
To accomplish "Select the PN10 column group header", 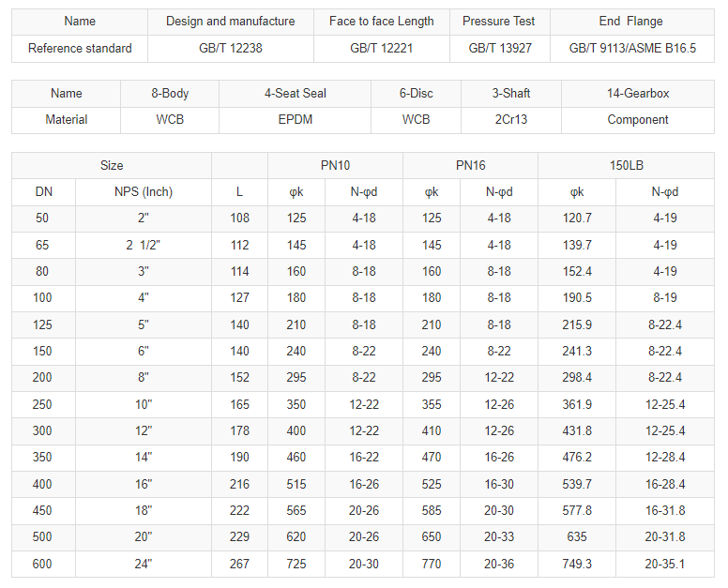I will tap(335, 166).
